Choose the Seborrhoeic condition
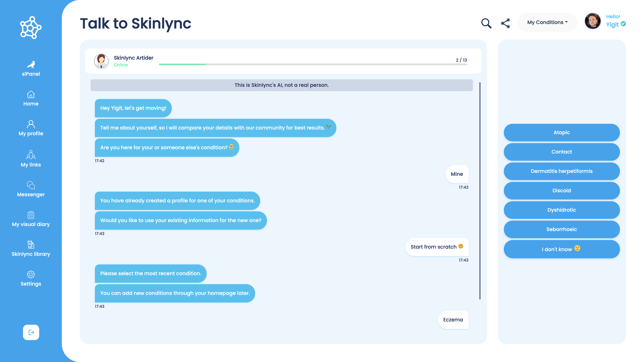 click(x=562, y=229)
